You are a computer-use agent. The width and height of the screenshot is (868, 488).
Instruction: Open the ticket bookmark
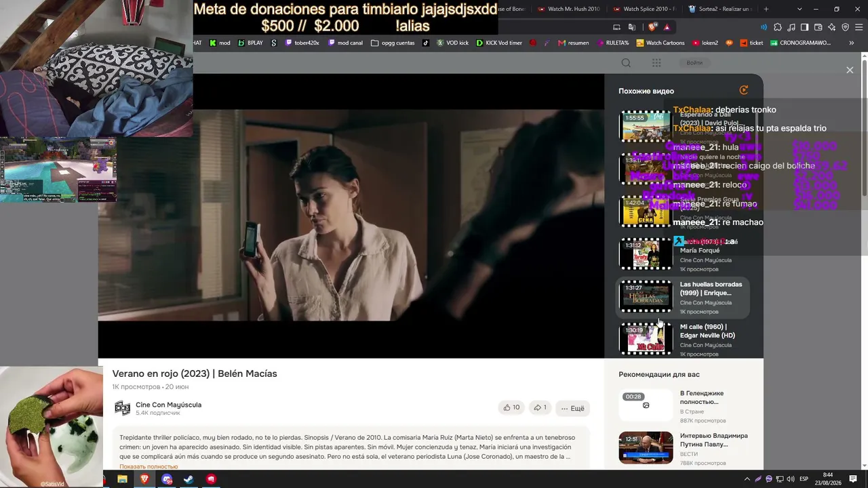pyautogui.click(x=751, y=43)
